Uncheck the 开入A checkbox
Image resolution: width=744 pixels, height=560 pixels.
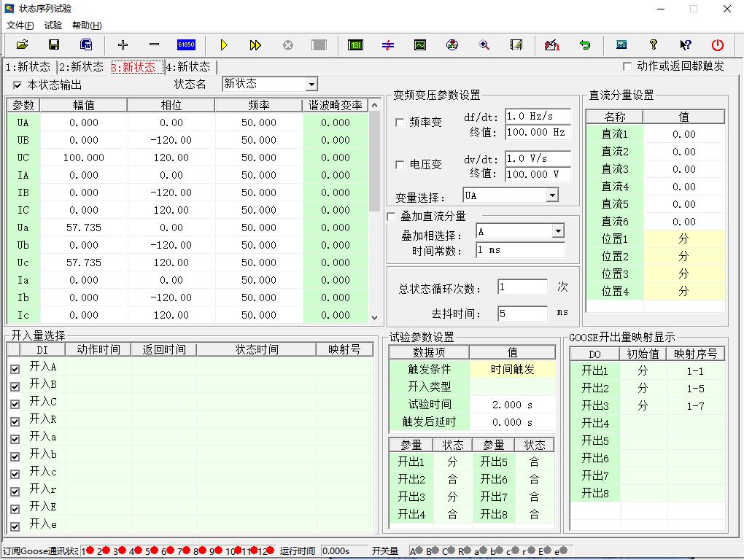tap(15, 369)
